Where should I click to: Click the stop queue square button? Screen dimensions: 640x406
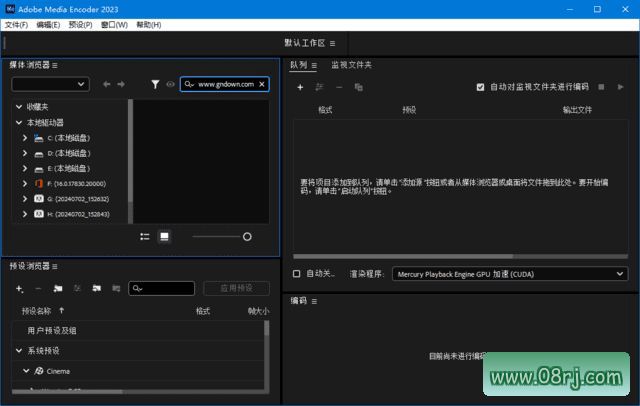601,87
